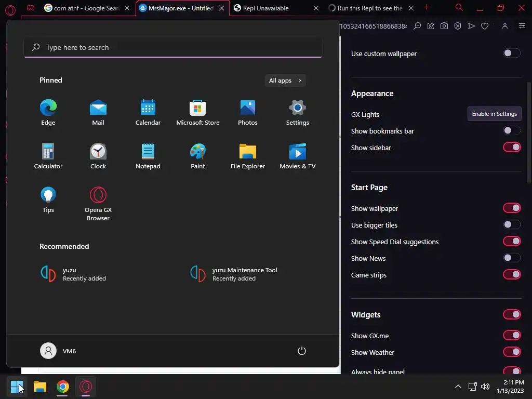Image resolution: width=532 pixels, height=399 pixels.
Task: Switch to Opera GX on the taskbar
Action: 86,387
